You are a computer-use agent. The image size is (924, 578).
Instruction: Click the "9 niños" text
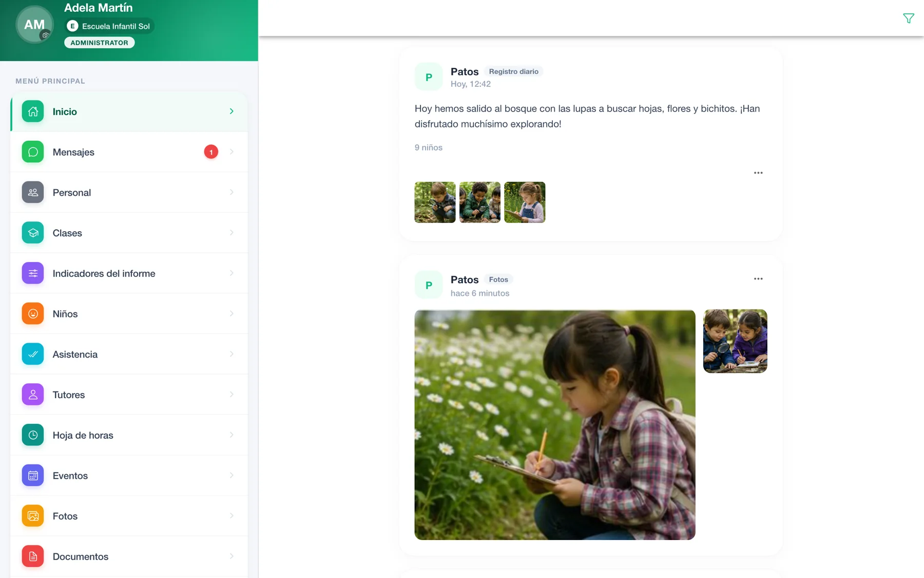tap(429, 147)
